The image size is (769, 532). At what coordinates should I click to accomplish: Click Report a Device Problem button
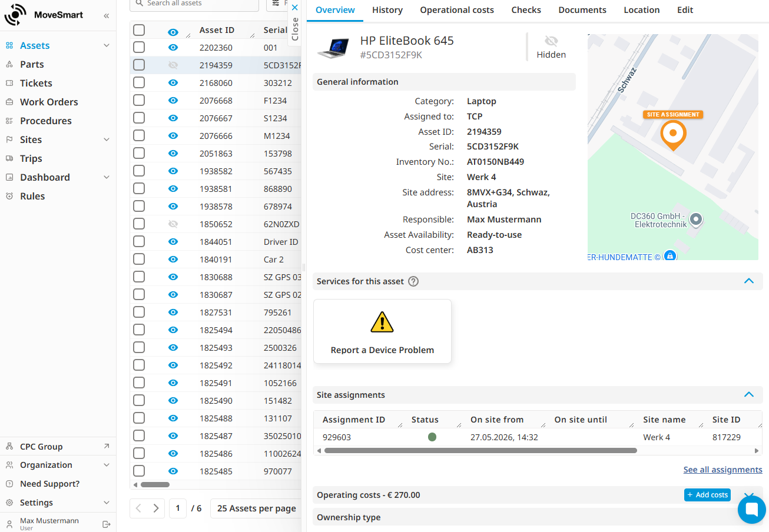coord(382,331)
